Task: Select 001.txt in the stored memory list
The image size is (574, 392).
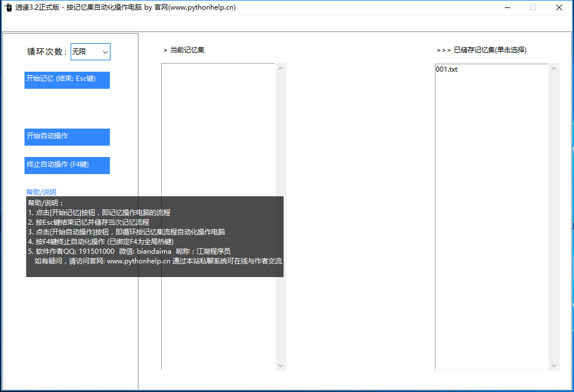Action: pyautogui.click(x=446, y=69)
